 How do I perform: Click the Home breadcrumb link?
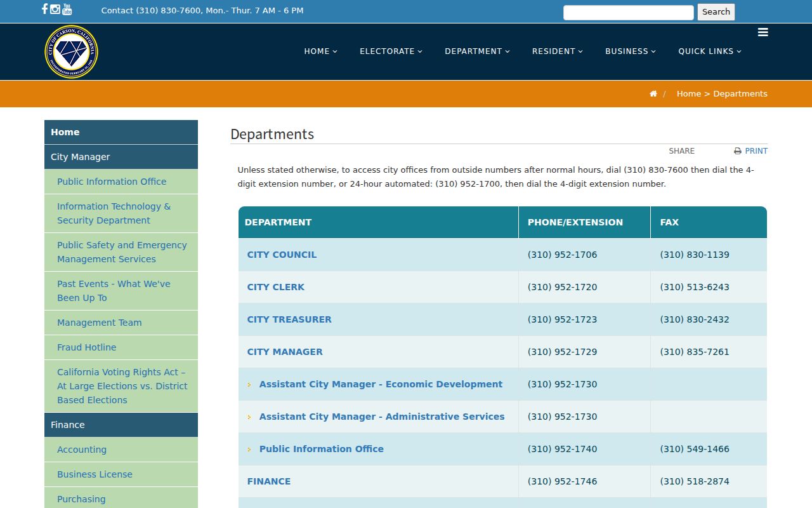(689, 94)
